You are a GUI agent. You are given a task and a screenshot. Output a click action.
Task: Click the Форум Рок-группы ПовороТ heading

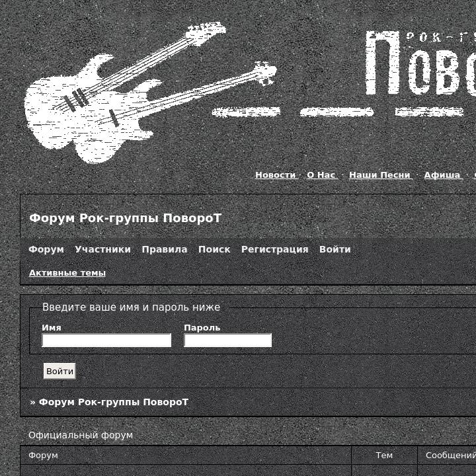126,218
